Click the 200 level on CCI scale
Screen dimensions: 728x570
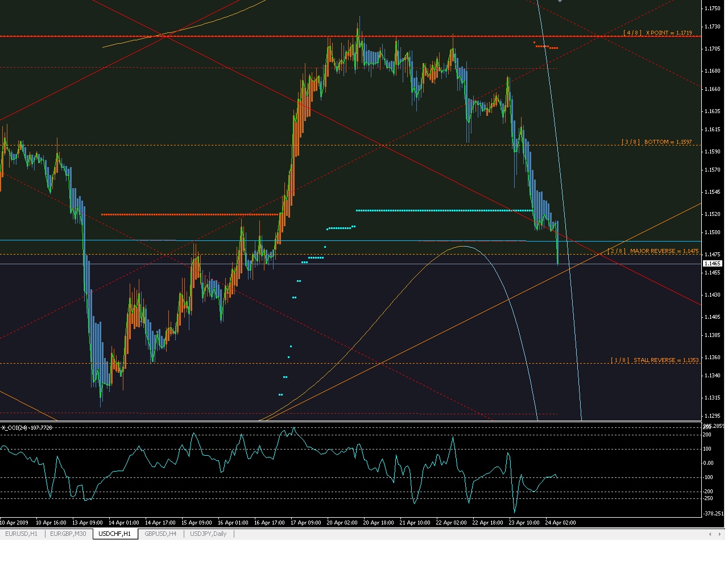tap(708, 435)
